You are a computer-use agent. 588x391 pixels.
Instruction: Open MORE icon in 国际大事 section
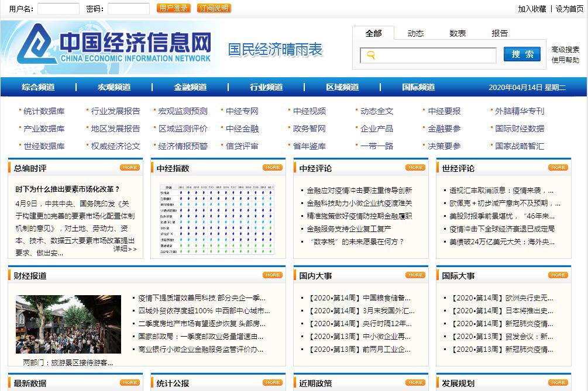click(558, 275)
